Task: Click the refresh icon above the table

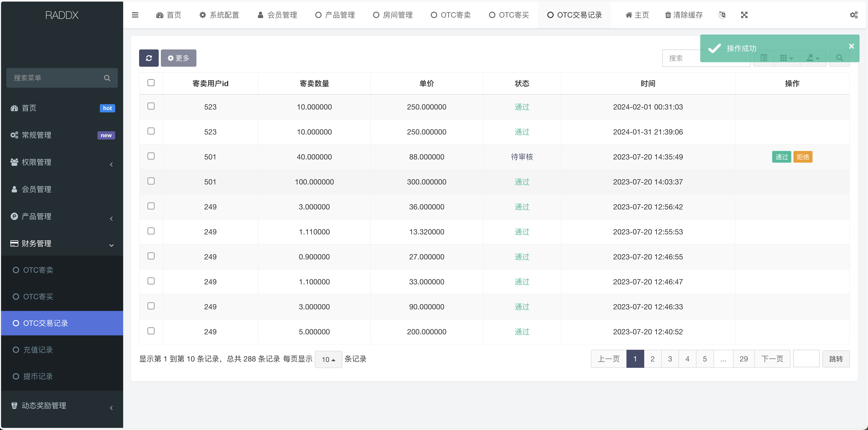Action: 149,58
